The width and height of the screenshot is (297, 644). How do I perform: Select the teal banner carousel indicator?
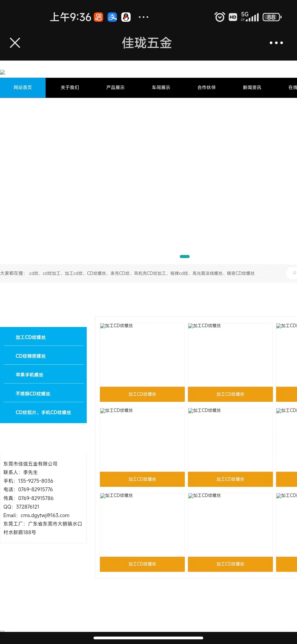[x=185, y=256]
